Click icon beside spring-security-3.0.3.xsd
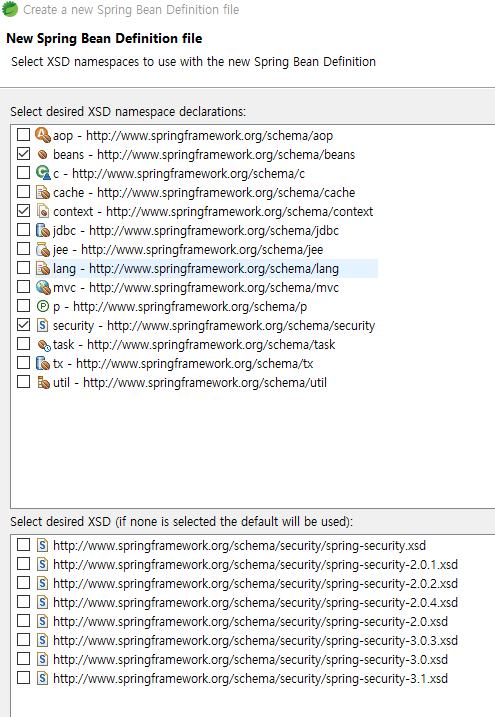 43,640
